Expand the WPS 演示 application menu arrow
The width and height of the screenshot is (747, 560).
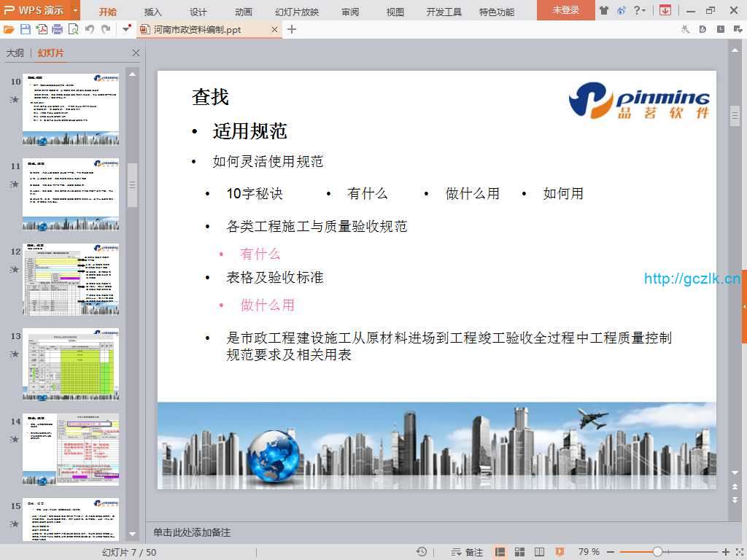[x=75, y=10]
